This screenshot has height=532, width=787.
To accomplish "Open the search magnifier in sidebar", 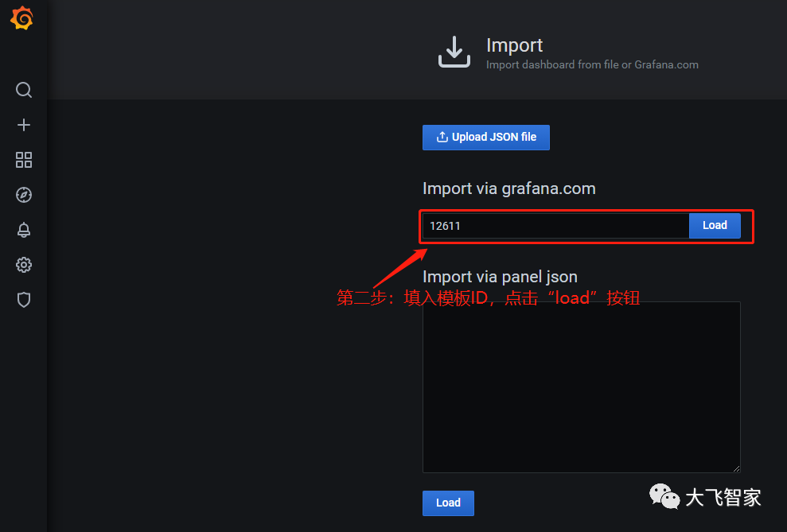I will point(24,90).
